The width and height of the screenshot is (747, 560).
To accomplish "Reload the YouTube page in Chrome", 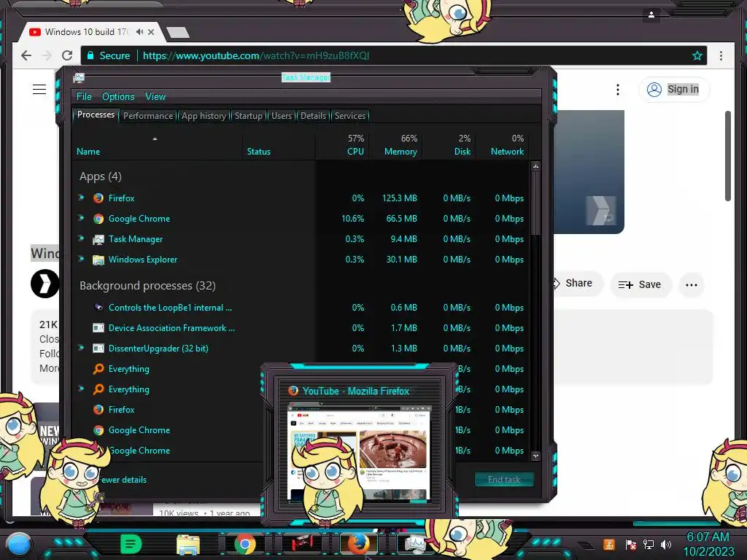I will (67, 55).
